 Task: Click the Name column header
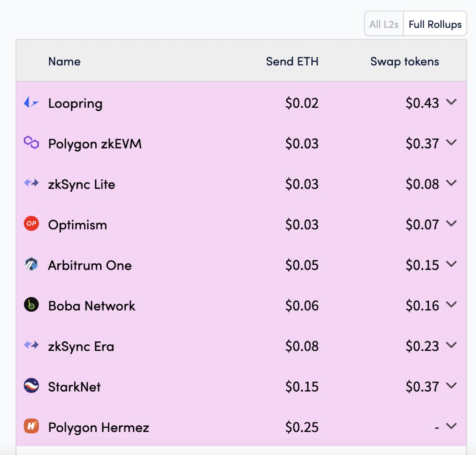[64, 62]
